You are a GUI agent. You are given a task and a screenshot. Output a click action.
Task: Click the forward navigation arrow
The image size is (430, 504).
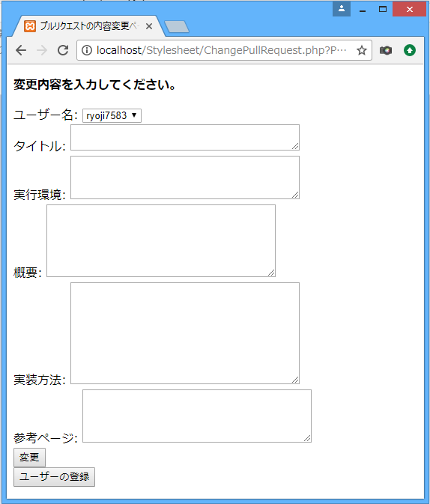click(42, 50)
